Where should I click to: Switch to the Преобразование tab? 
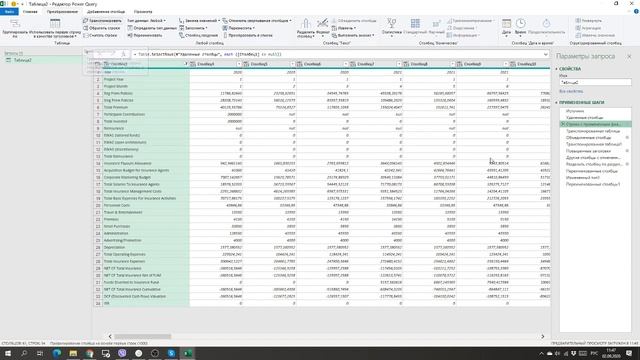point(62,12)
